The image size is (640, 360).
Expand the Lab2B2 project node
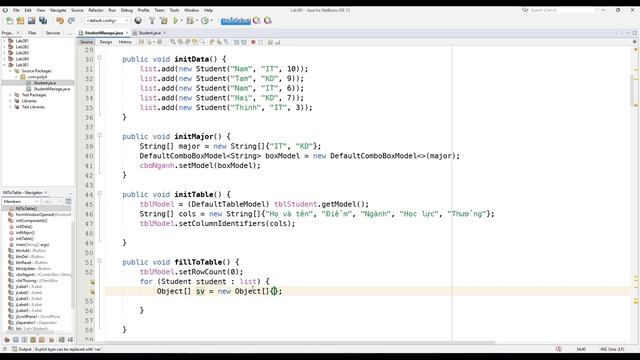tap(4, 47)
